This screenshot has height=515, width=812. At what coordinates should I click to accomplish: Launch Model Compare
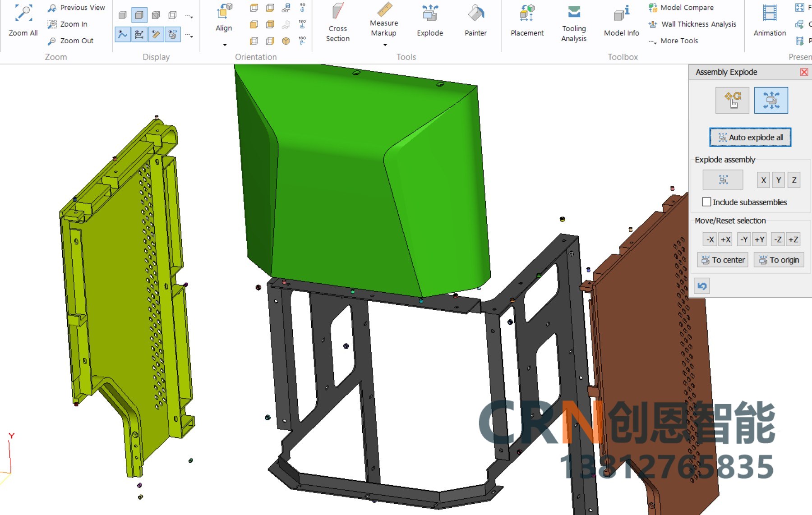pyautogui.click(x=681, y=8)
